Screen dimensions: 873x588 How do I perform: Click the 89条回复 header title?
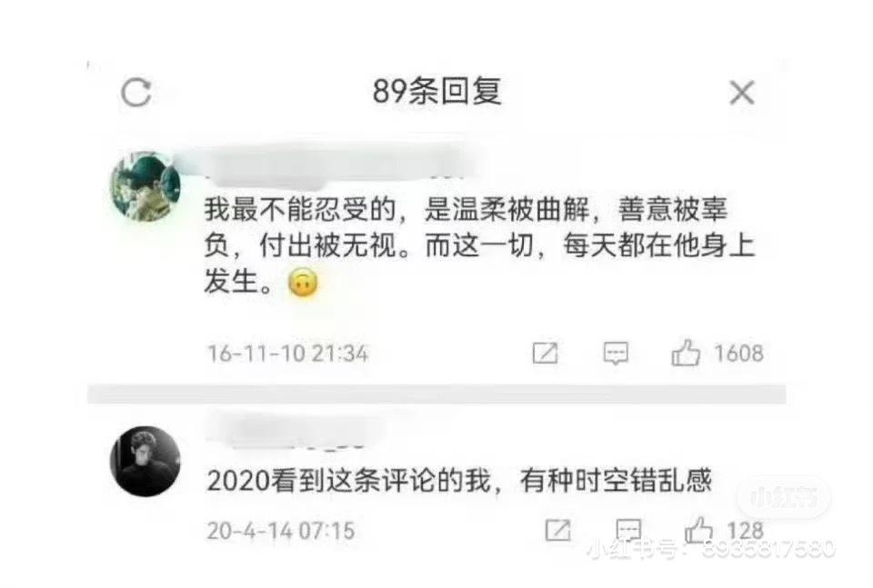point(437,91)
